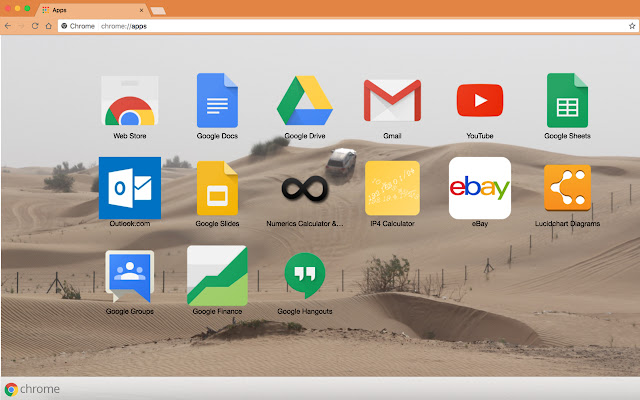Viewport: 640px width, 400px height.
Task: Open the Numerics Calculator infinity icon
Action: pos(305,189)
